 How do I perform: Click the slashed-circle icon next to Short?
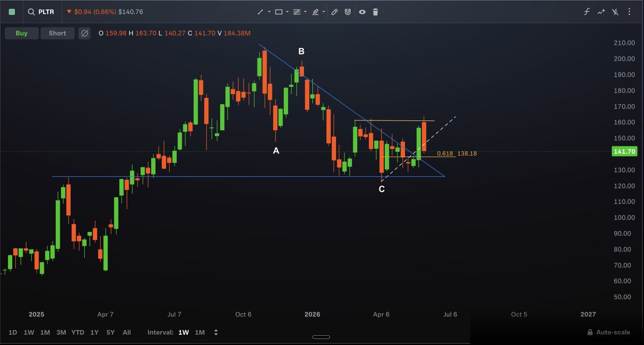pyautogui.click(x=84, y=33)
